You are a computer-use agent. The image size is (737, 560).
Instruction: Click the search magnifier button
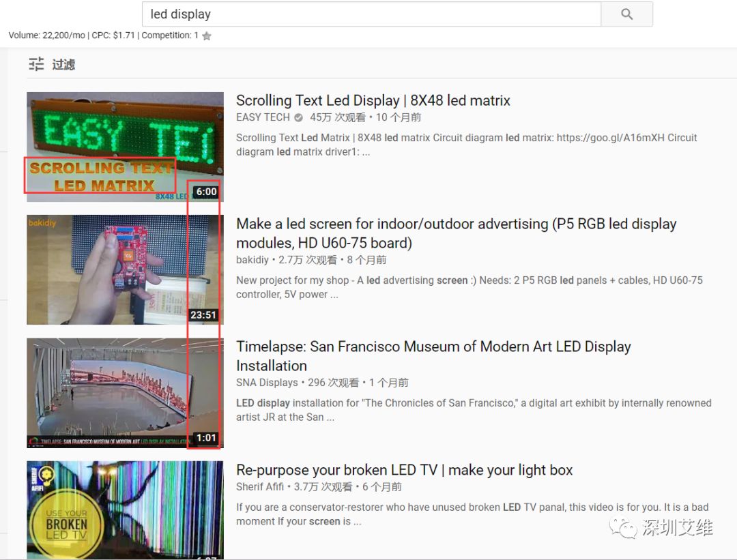click(626, 14)
